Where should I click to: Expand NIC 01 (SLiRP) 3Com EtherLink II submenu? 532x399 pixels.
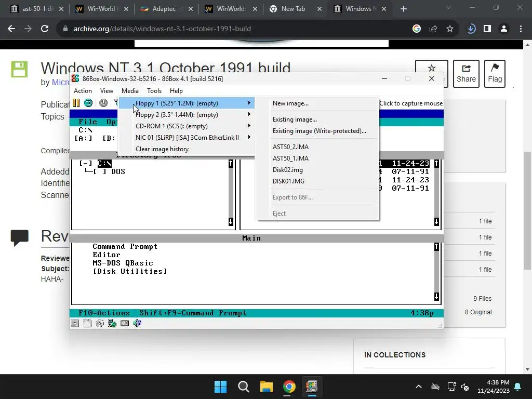point(187,137)
